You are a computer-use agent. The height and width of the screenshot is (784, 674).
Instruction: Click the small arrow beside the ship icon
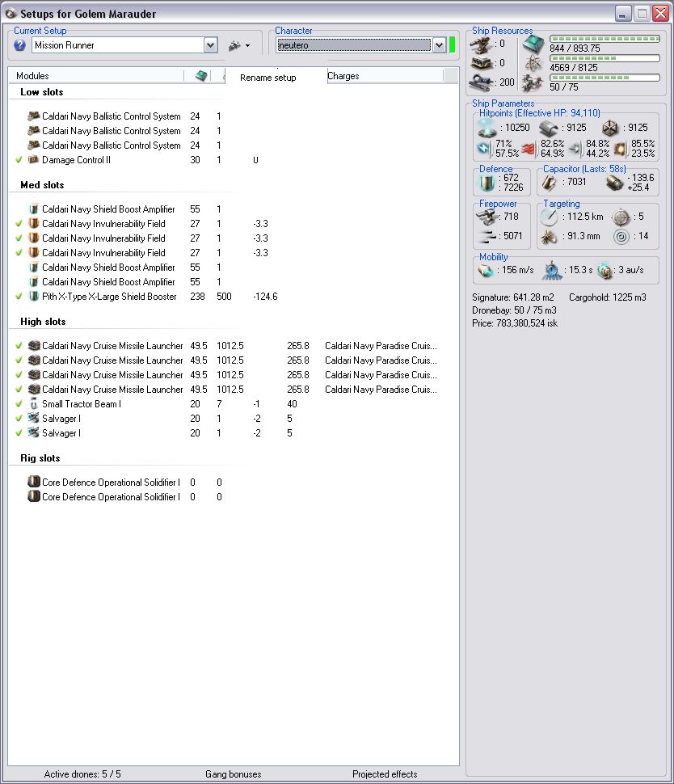coord(247,46)
